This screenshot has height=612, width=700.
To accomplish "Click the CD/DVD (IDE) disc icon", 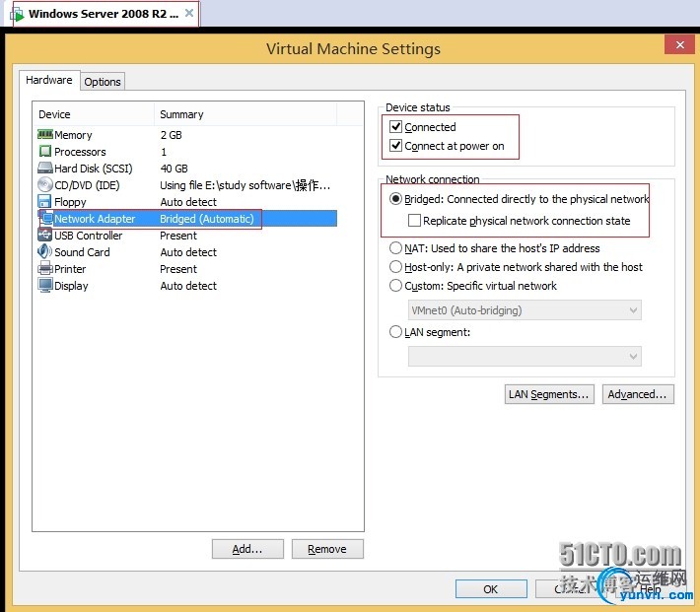I will (x=45, y=185).
